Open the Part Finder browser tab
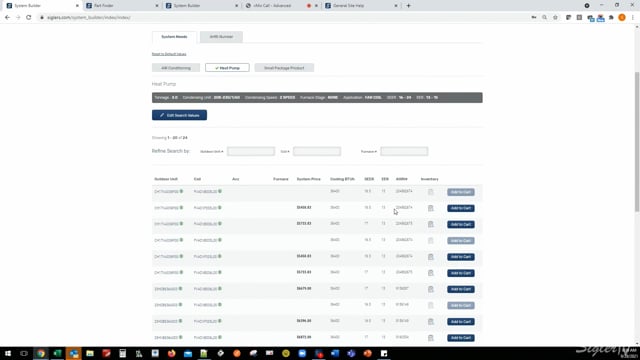The height and width of the screenshot is (360, 640). pyautogui.click(x=104, y=6)
